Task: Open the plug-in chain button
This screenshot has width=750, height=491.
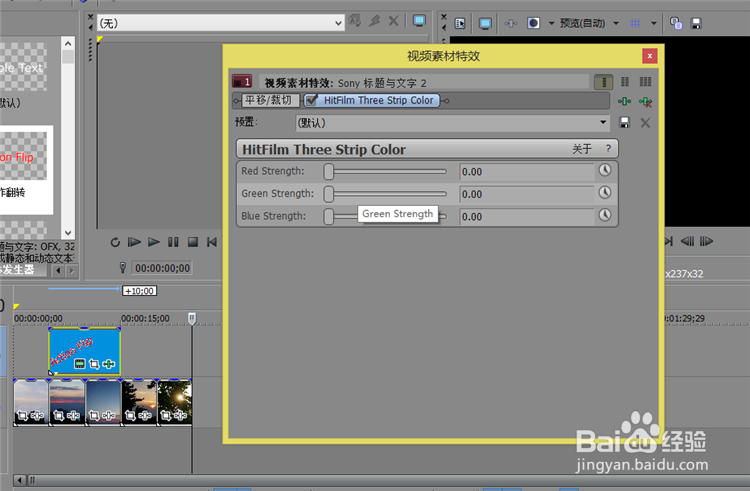Action: (624, 101)
